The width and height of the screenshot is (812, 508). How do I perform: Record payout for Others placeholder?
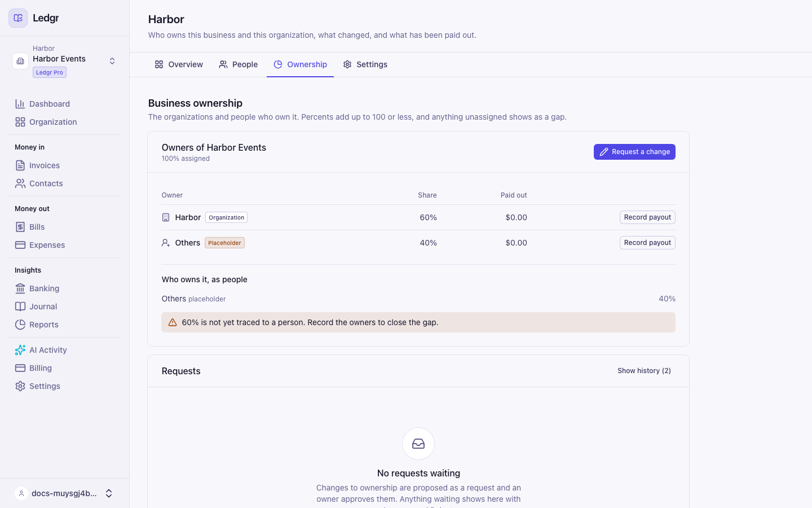click(x=647, y=243)
